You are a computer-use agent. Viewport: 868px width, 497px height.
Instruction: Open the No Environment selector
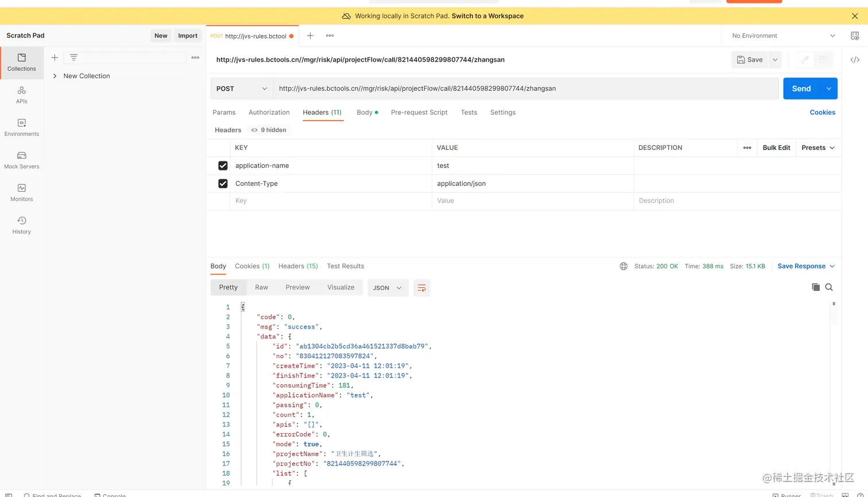tap(783, 36)
